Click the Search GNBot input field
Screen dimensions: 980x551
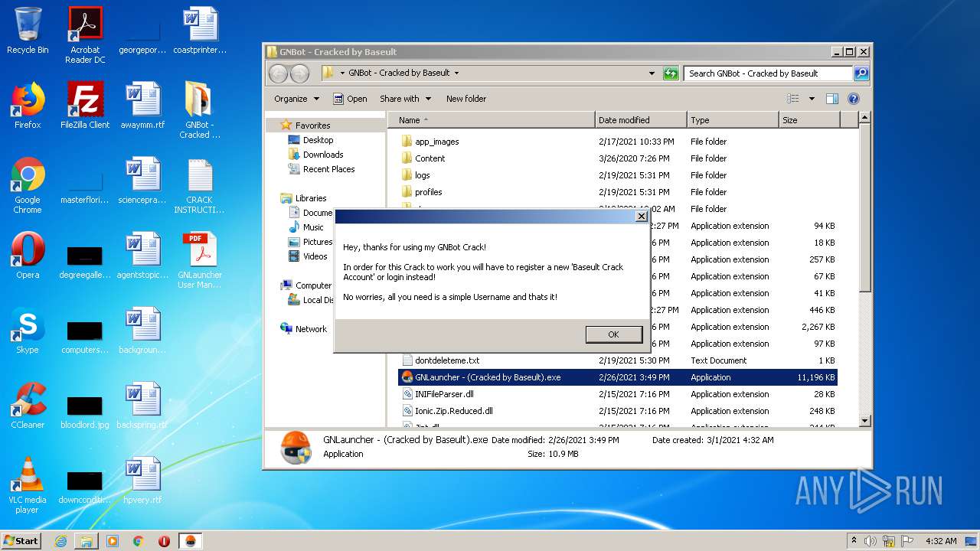coord(768,73)
